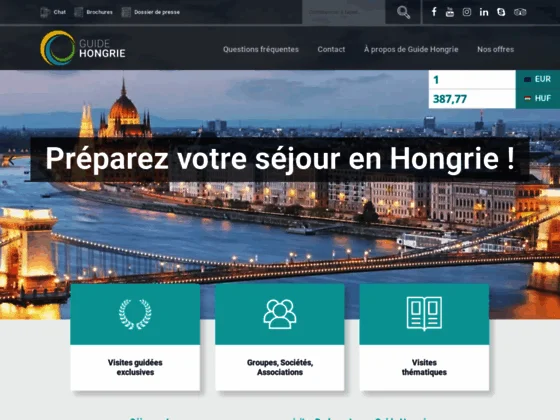Click the Brochures text link

coord(99,12)
